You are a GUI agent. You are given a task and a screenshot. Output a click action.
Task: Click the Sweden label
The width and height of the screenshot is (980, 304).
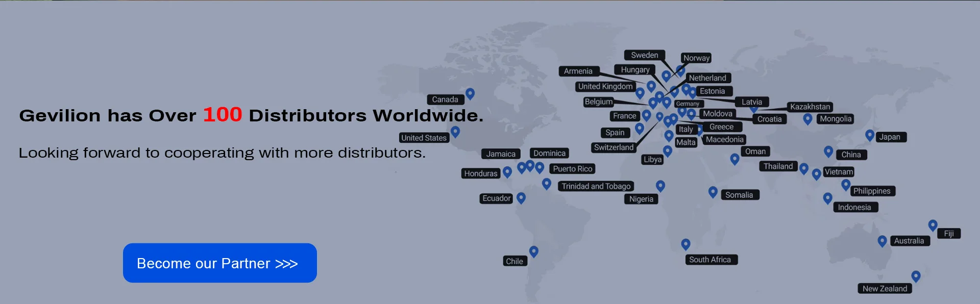[645, 55]
